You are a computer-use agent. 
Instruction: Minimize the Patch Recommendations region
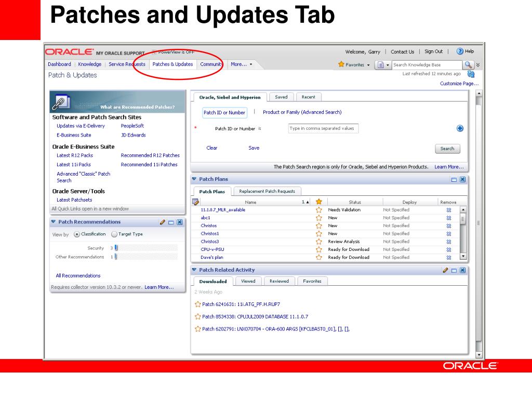point(171,222)
